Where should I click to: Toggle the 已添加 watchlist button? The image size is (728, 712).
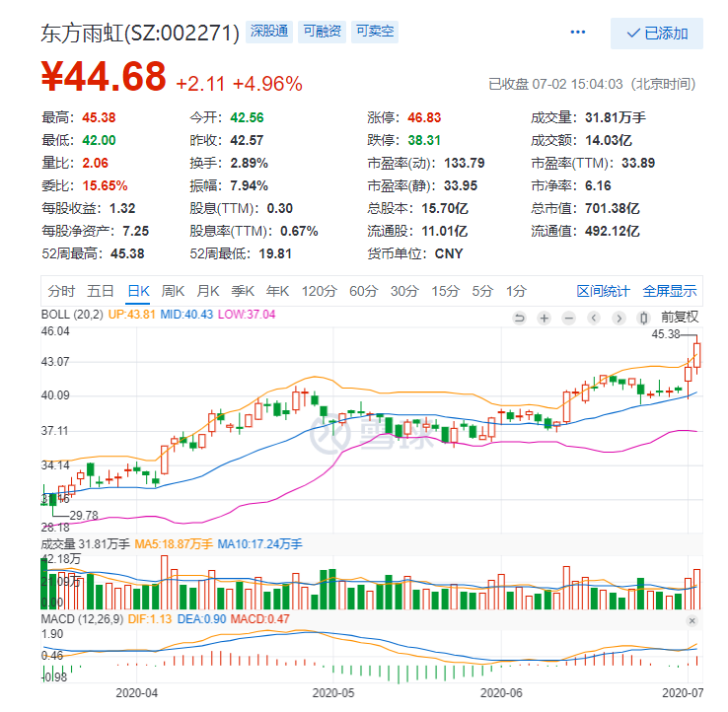[x=657, y=34]
